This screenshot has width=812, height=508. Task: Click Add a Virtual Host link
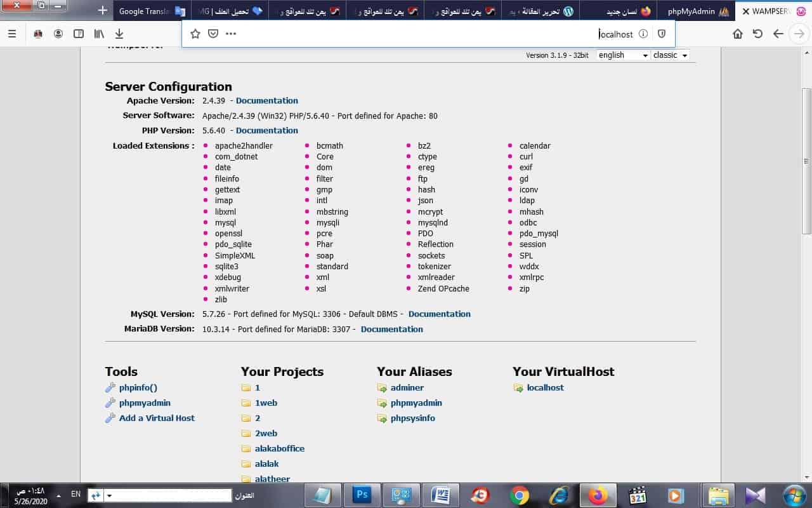tap(157, 418)
